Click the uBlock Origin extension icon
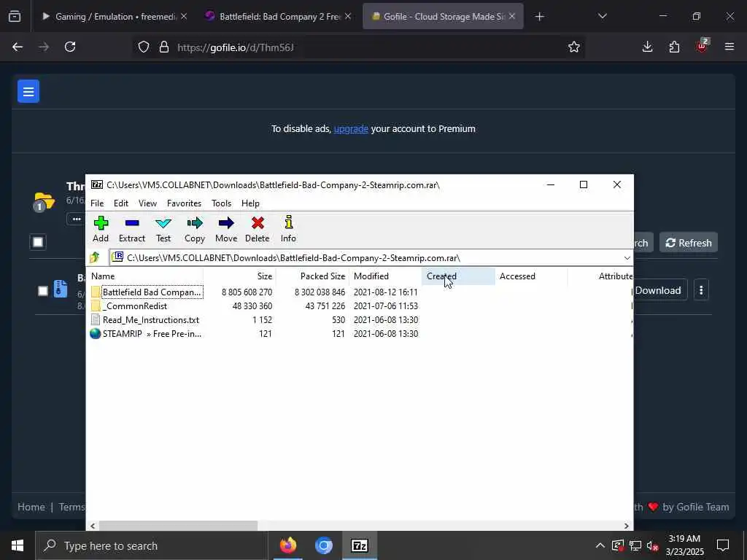The height and width of the screenshot is (560, 747). (x=702, y=47)
